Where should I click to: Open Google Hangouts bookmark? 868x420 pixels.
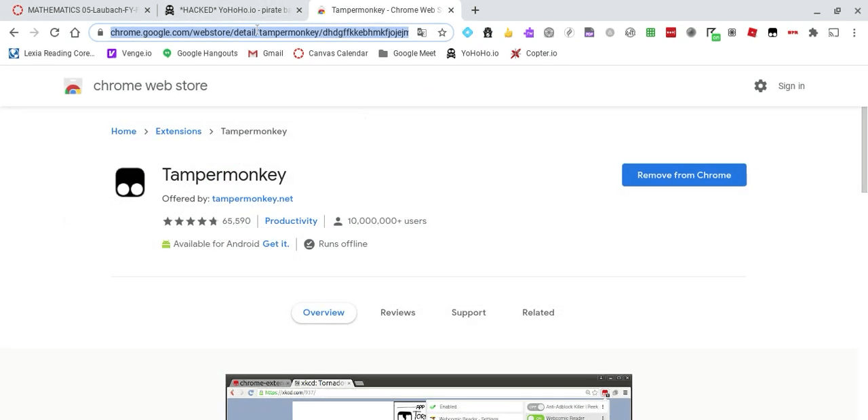(x=200, y=53)
